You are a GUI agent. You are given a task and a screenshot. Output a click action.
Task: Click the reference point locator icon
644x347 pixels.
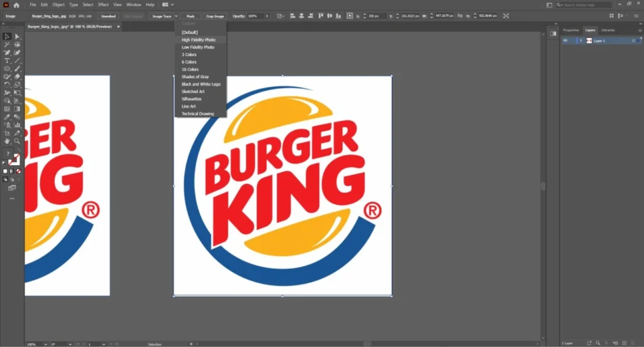pyautogui.click(x=350, y=16)
